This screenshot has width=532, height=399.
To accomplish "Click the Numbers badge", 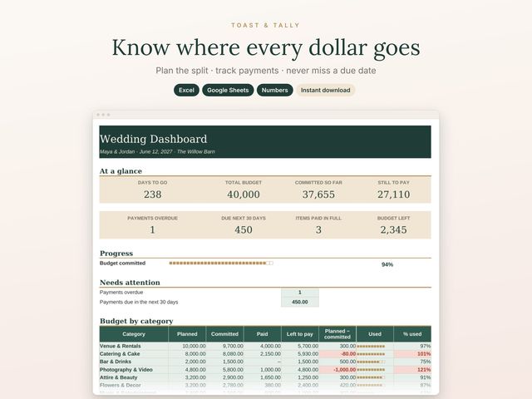I will coord(274,91).
